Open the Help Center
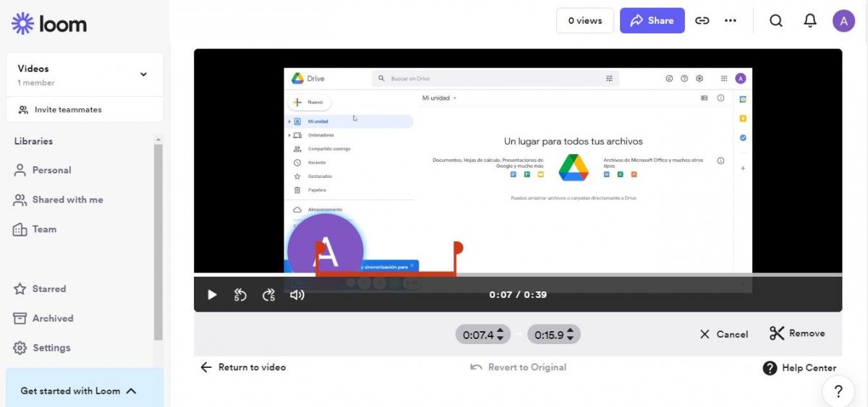868x407 pixels. [799, 368]
